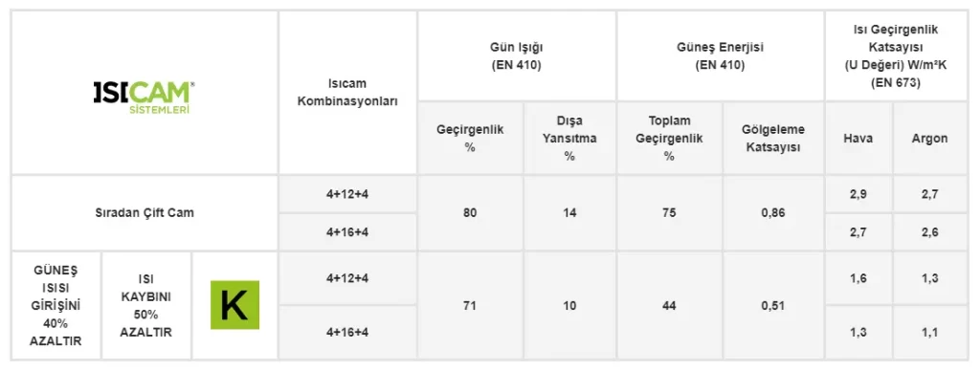Select the 0,86 shading coefficient cell

point(773,213)
